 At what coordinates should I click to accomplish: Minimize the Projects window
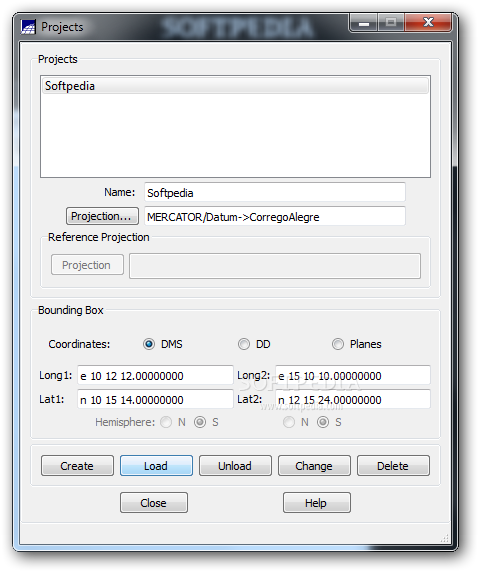pos(364,23)
